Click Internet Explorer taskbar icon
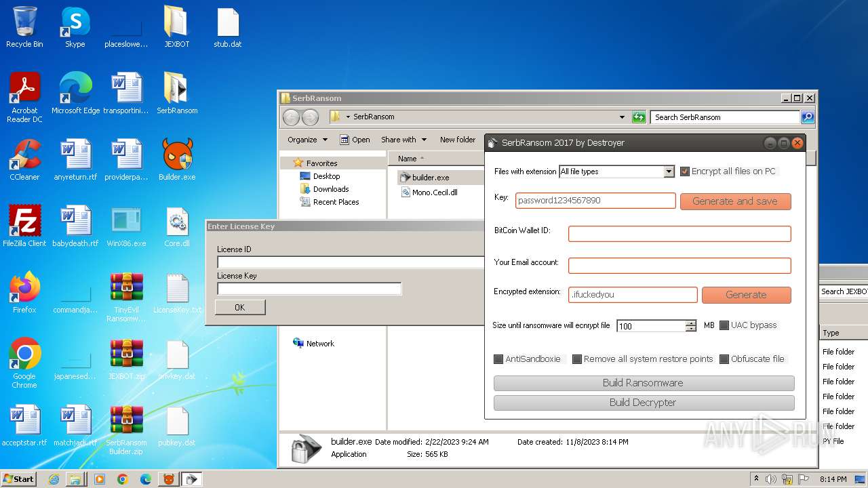This screenshot has width=868, height=488. tap(54, 479)
